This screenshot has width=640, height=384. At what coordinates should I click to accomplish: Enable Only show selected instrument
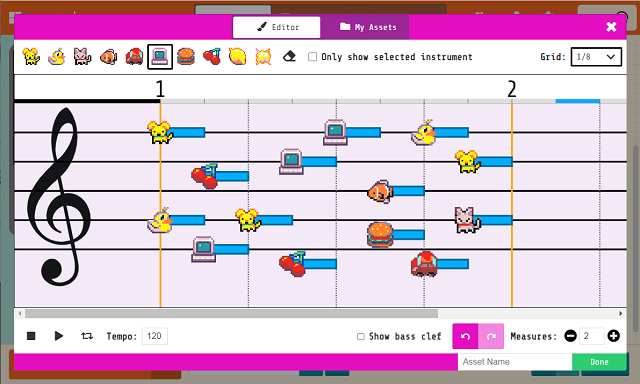(x=312, y=57)
